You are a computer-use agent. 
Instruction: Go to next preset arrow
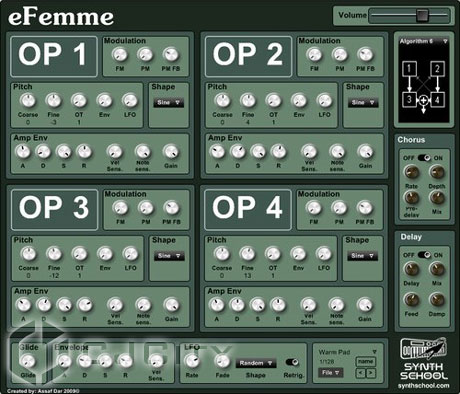(x=371, y=373)
